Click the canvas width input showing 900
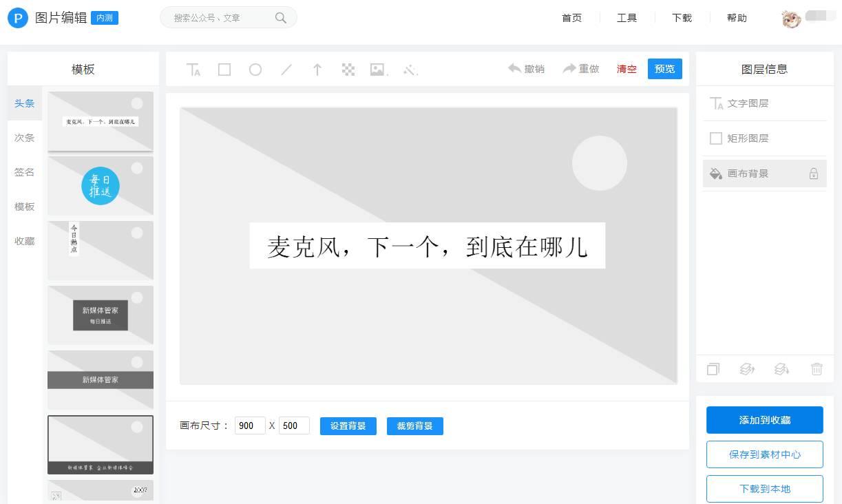 coord(249,426)
